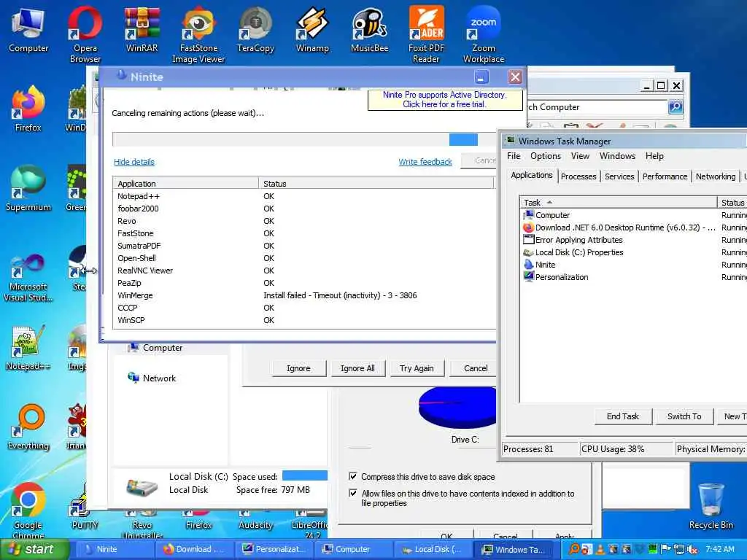Click Ignore in the error dialog
The width and height of the screenshot is (747, 560).
(x=298, y=368)
